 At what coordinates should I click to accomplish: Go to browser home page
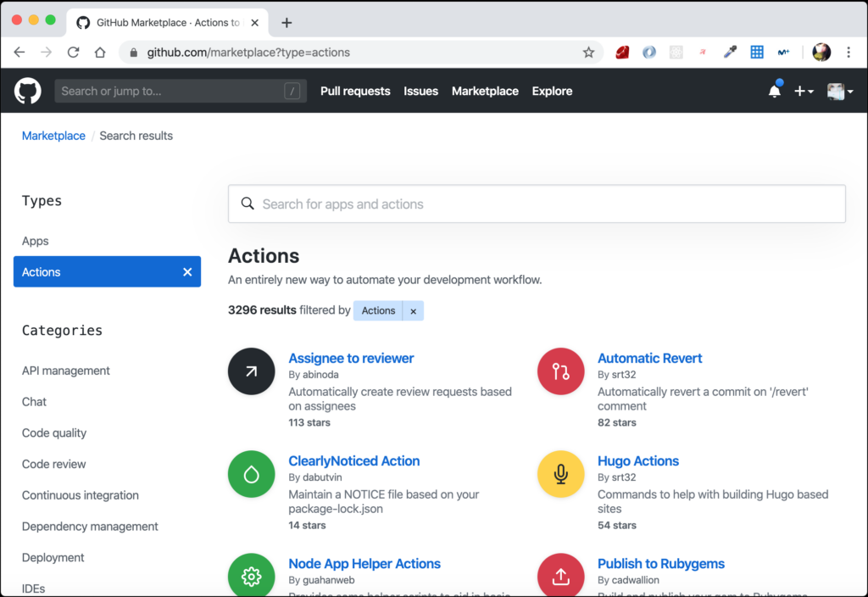(x=100, y=52)
